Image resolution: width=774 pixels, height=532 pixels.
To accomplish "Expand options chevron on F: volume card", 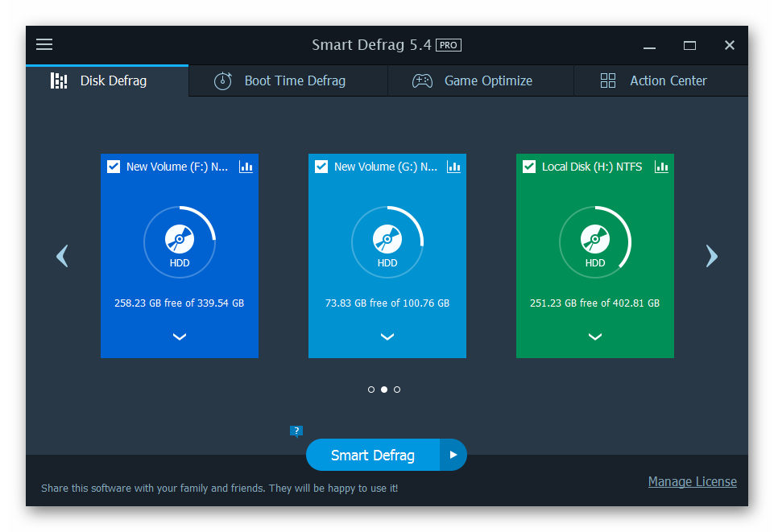I will coord(180,336).
